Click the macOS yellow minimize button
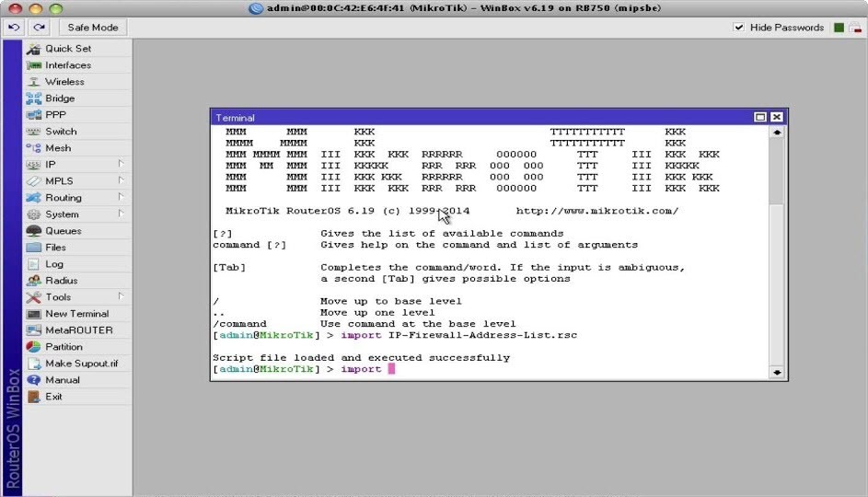 (35, 8)
